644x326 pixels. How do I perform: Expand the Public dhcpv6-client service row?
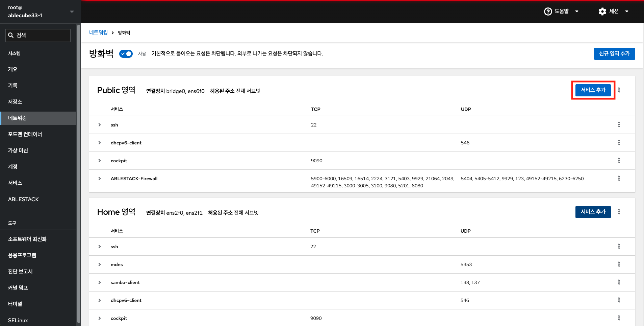(x=100, y=143)
